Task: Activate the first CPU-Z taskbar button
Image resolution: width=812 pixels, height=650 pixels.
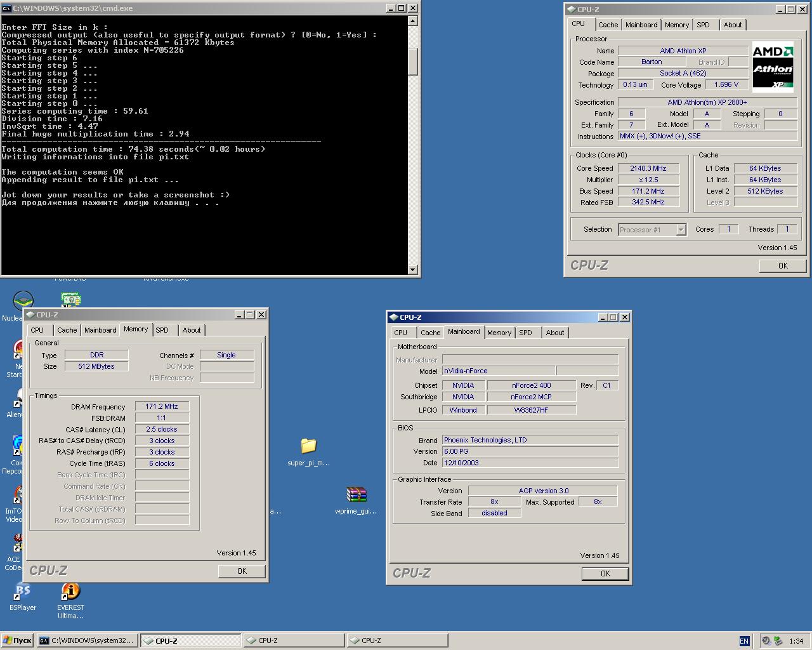Action: pos(190,640)
